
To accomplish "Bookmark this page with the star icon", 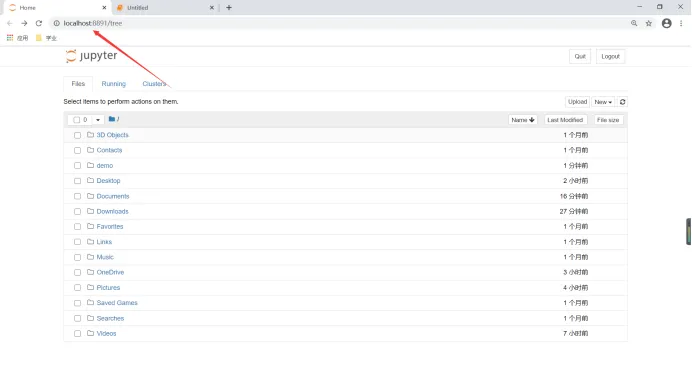I will point(649,23).
